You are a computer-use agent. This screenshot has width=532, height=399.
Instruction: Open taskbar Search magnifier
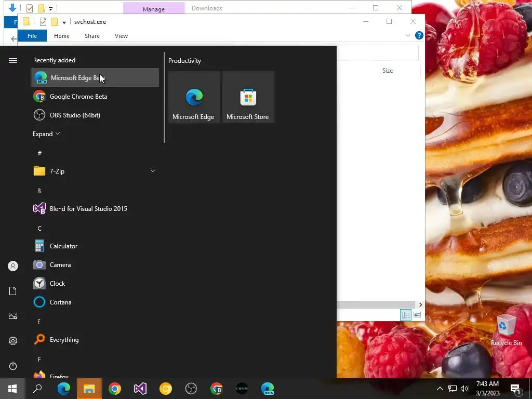point(37,389)
